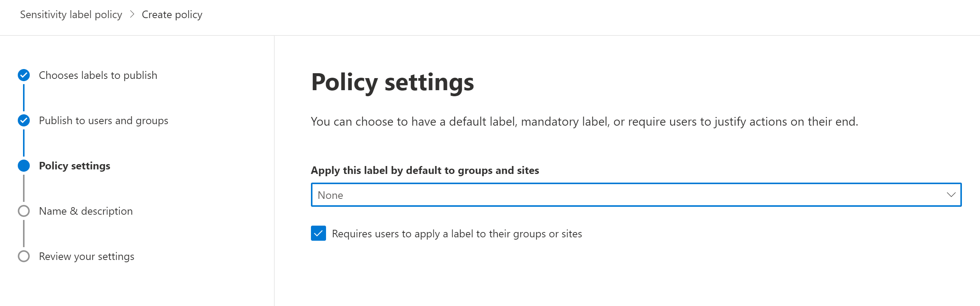Open the Review your settings step
The image size is (980, 306).
point(86,257)
